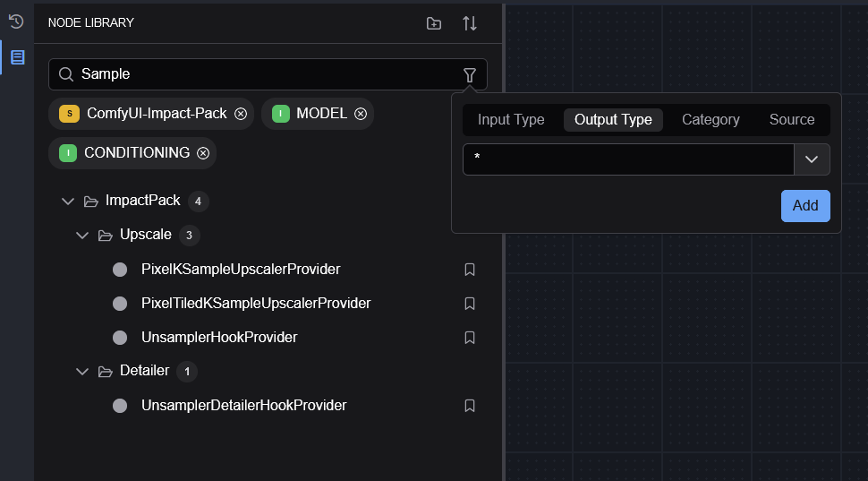This screenshot has width=868, height=481.
Task: Click the new folder icon in header
Action: (434, 23)
